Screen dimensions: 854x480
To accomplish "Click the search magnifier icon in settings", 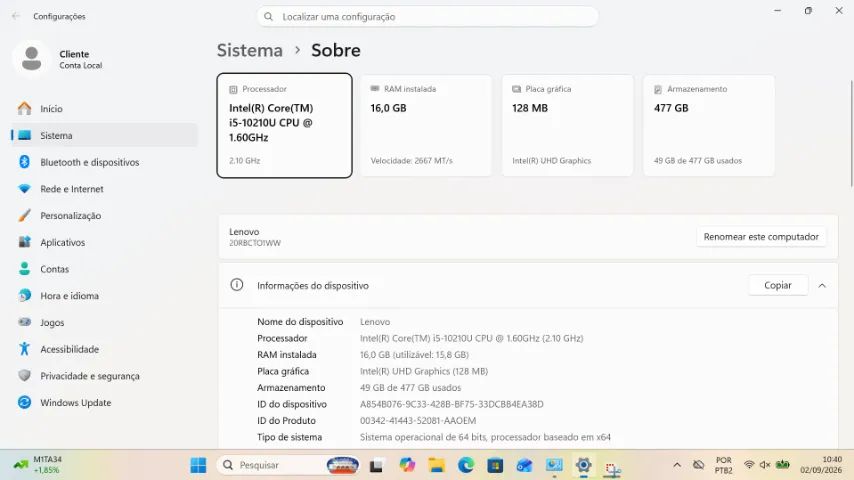I will click(x=269, y=16).
